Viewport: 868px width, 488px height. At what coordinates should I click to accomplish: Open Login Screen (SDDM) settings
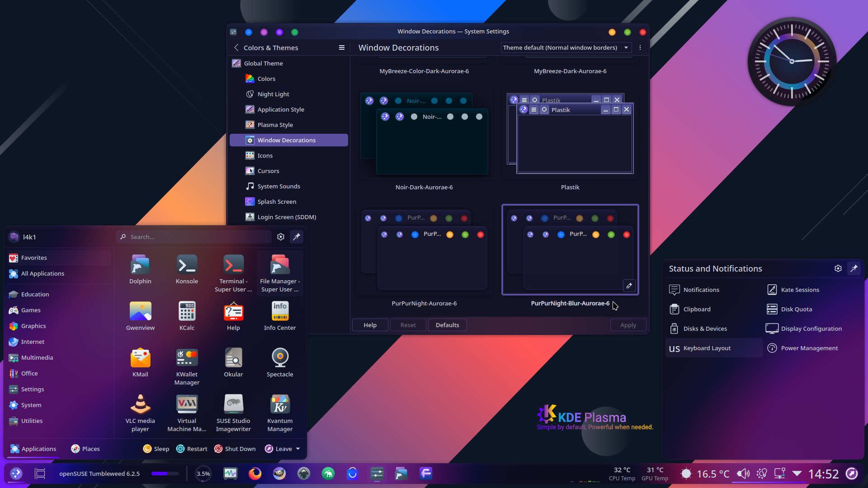[x=289, y=217]
